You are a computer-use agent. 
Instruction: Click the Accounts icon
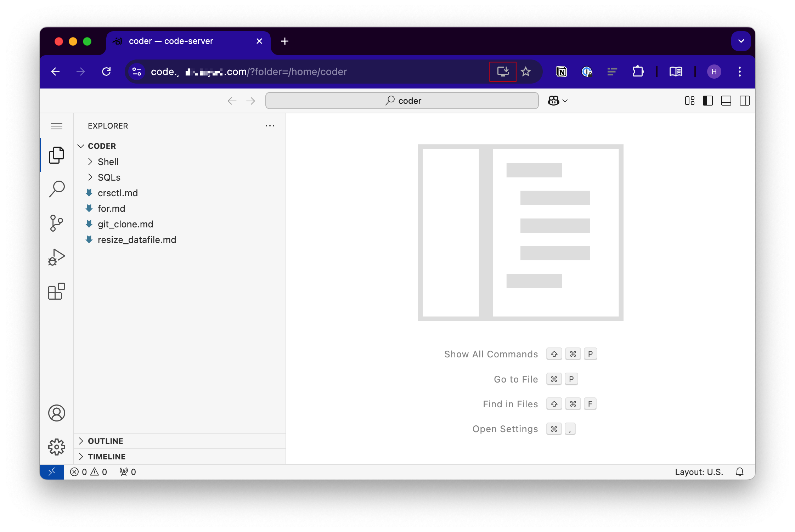(57, 413)
